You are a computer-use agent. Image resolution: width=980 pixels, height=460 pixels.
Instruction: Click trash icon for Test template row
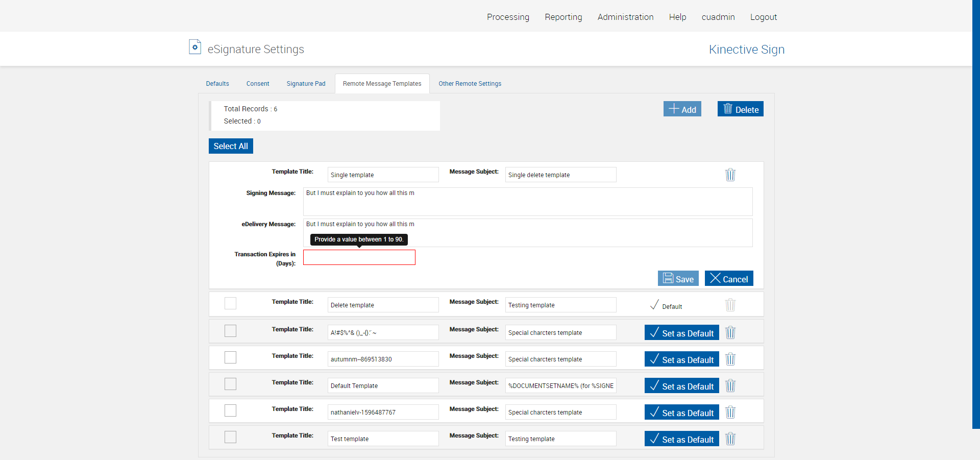(730, 439)
